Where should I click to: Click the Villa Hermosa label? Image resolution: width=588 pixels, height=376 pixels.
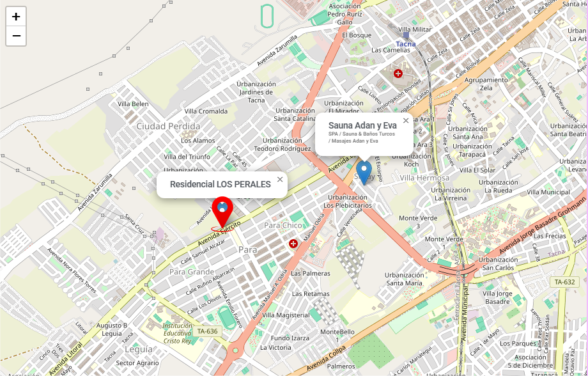(424, 178)
